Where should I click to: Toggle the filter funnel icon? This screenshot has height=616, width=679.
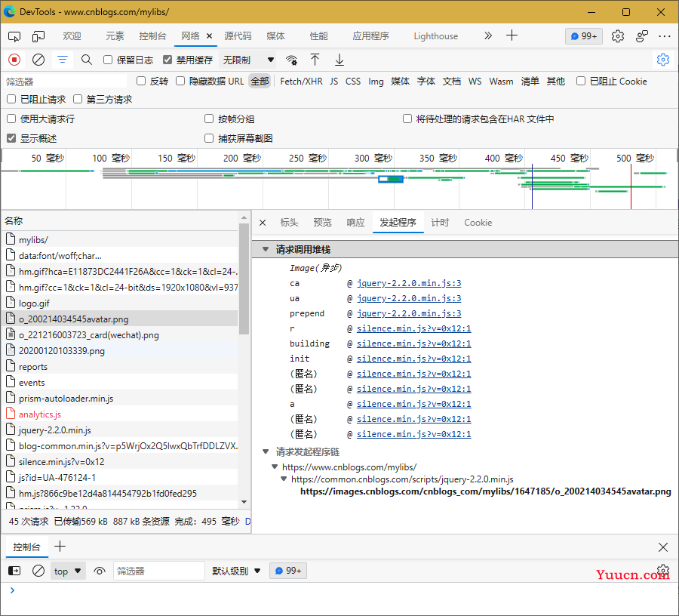pos(63,60)
